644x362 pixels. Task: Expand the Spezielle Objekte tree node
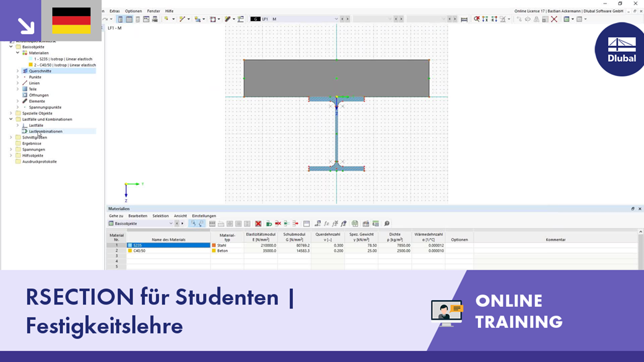[11, 113]
